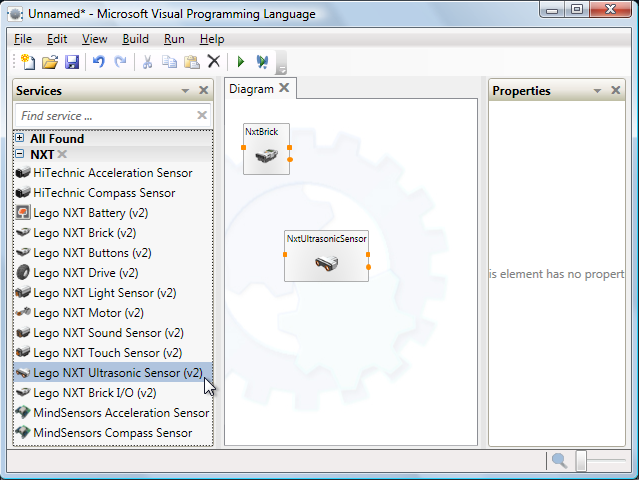Open the Properties panel dropdown arrow
639x480 pixels.
(597, 90)
